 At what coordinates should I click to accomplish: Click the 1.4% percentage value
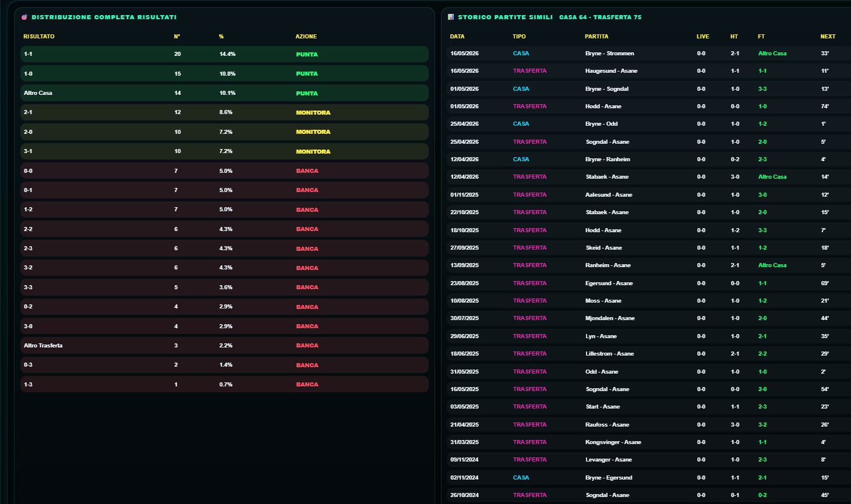click(225, 365)
